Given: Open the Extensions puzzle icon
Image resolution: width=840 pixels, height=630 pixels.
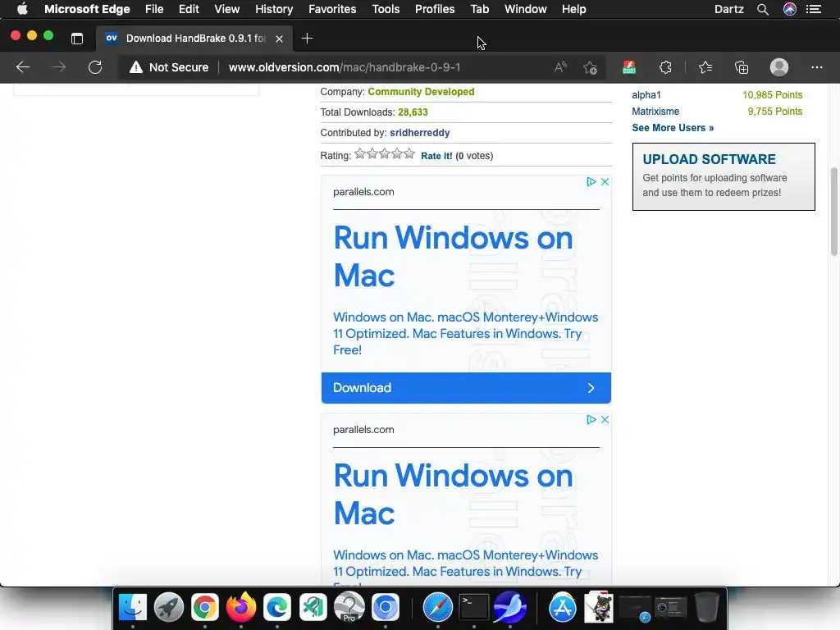Looking at the screenshot, I should [665, 67].
